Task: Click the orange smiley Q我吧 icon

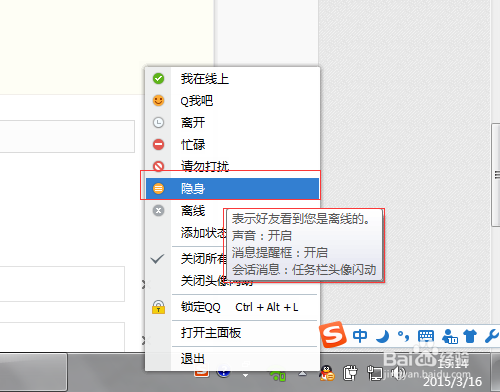Action: (x=158, y=100)
